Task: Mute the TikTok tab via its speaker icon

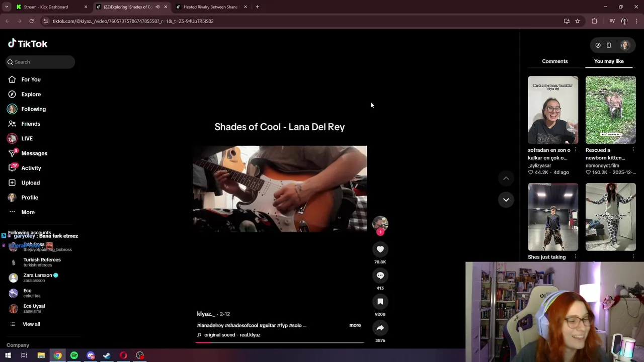Action: click(x=157, y=7)
